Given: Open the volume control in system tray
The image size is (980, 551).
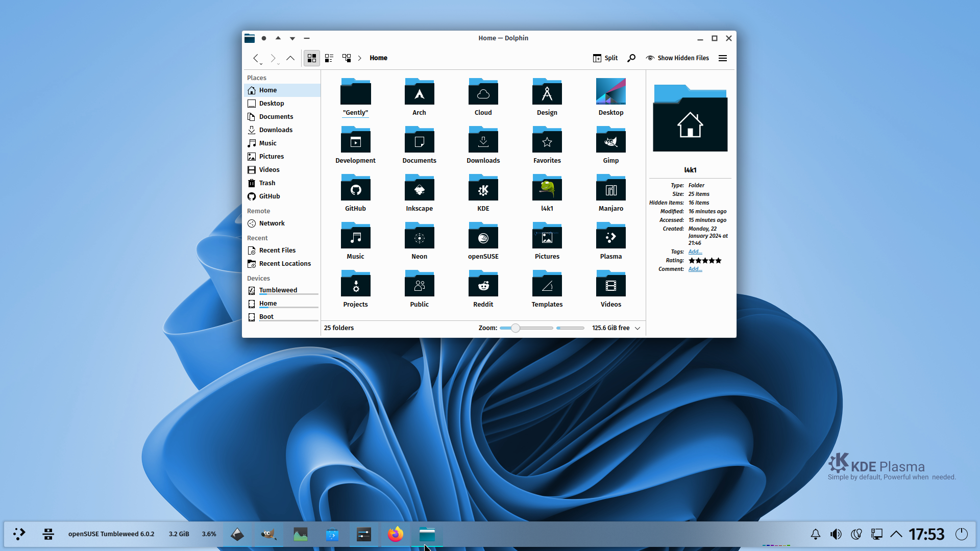Looking at the screenshot, I should pyautogui.click(x=836, y=534).
